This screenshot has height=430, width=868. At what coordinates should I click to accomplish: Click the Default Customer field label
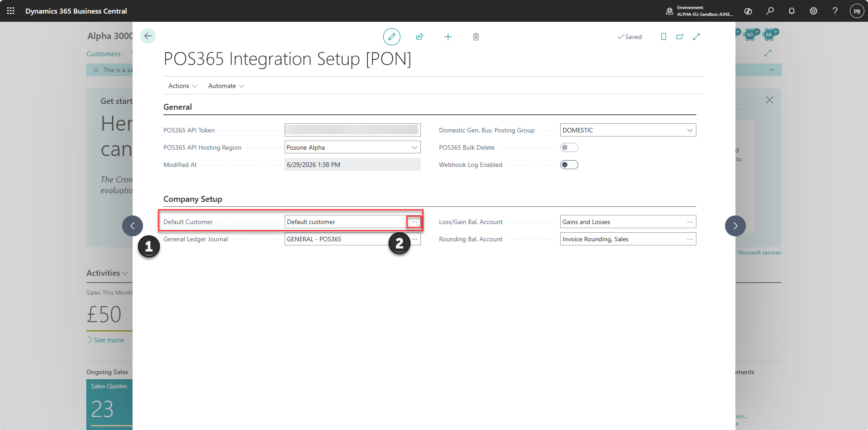click(x=188, y=222)
